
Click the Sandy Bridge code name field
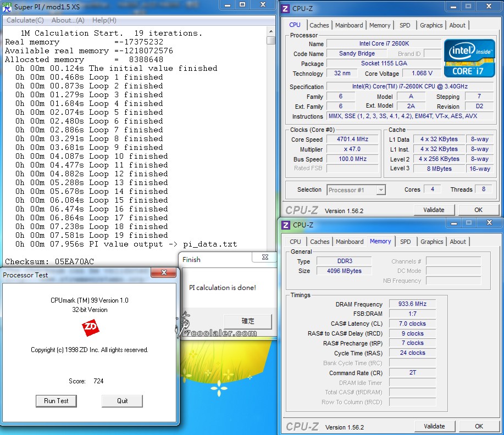click(357, 53)
